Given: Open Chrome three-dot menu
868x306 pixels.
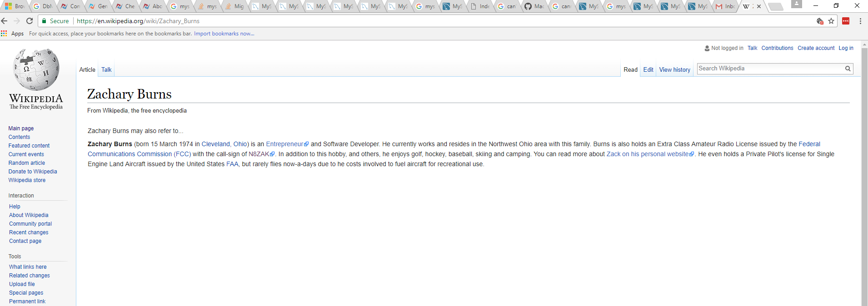Looking at the screenshot, I should point(860,21).
